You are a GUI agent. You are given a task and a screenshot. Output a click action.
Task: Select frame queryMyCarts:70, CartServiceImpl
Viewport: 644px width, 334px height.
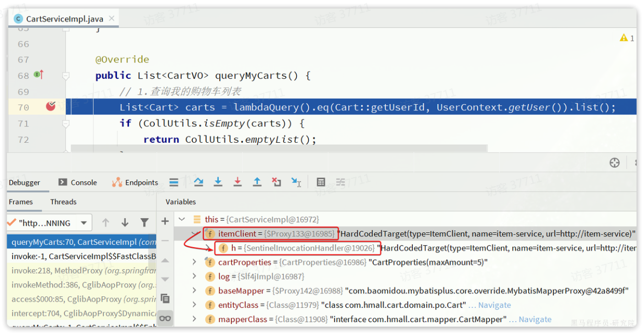point(82,242)
